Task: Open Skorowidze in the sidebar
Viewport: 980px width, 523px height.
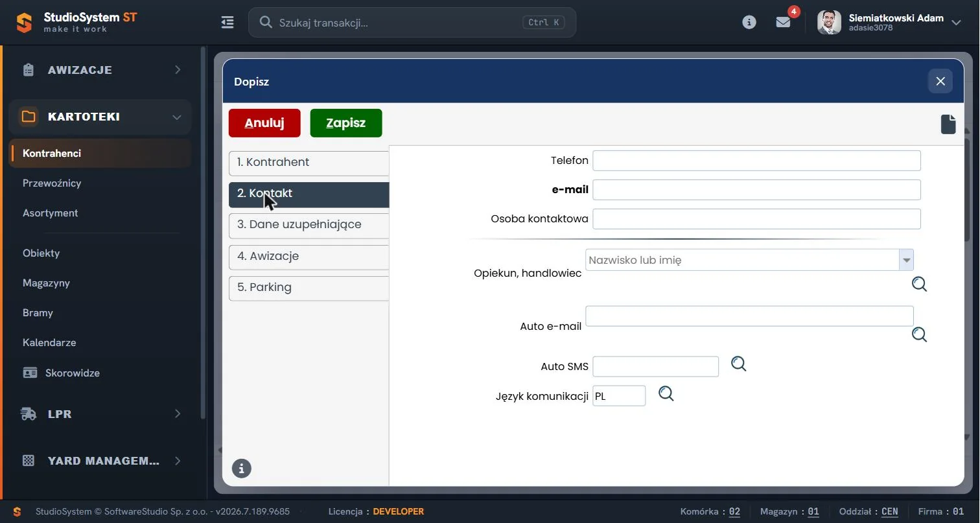Action: (73, 373)
